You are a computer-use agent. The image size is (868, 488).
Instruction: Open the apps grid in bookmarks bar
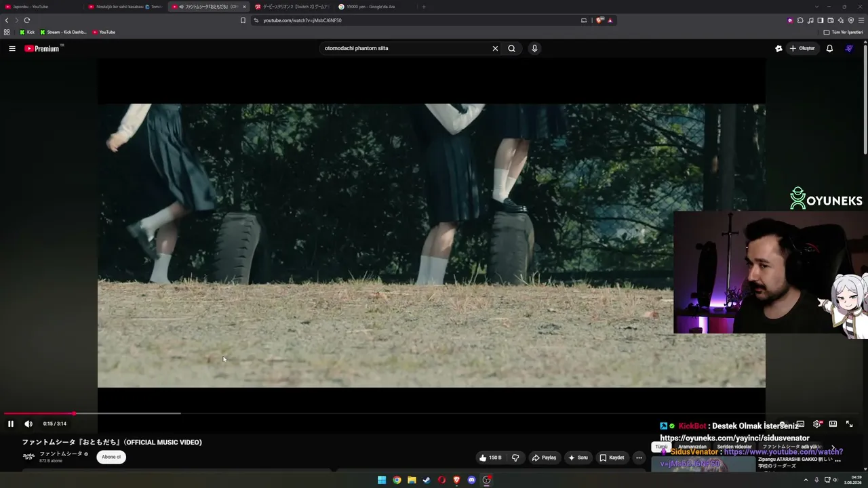[7, 32]
